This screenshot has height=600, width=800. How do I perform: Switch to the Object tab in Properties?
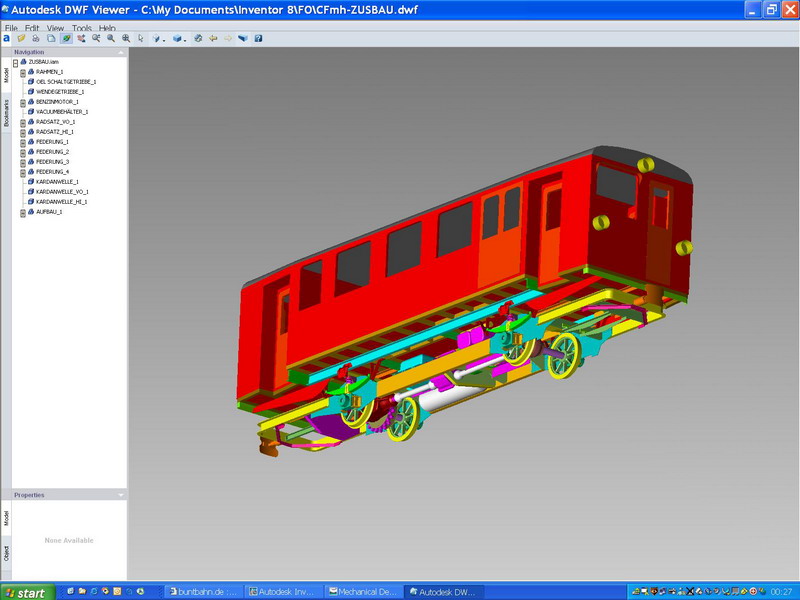[x=6, y=553]
